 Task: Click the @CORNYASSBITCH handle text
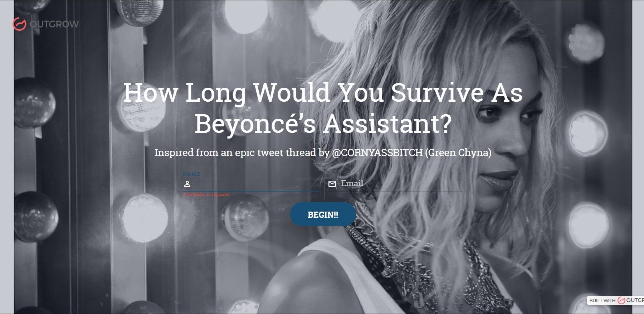pyautogui.click(x=377, y=153)
